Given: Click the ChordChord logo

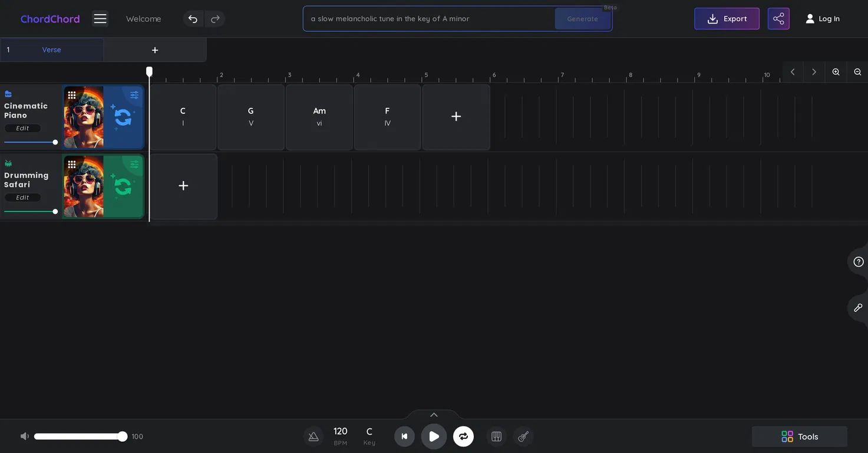Looking at the screenshot, I should pyautogui.click(x=50, y=19).
